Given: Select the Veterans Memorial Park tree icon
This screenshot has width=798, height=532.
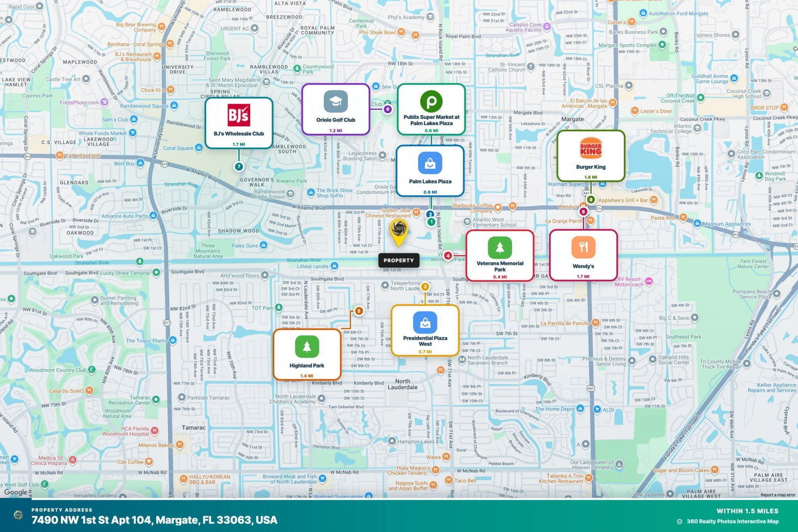Looking at the screenshot, I should 500,248.
